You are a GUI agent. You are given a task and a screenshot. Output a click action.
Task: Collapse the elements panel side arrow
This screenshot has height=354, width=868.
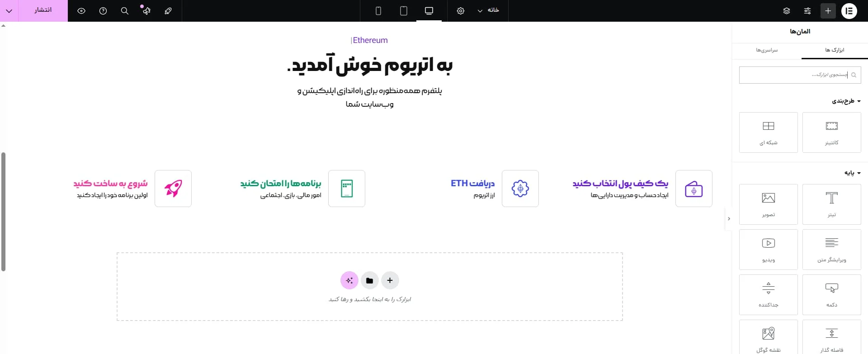(x=729, y=219)
